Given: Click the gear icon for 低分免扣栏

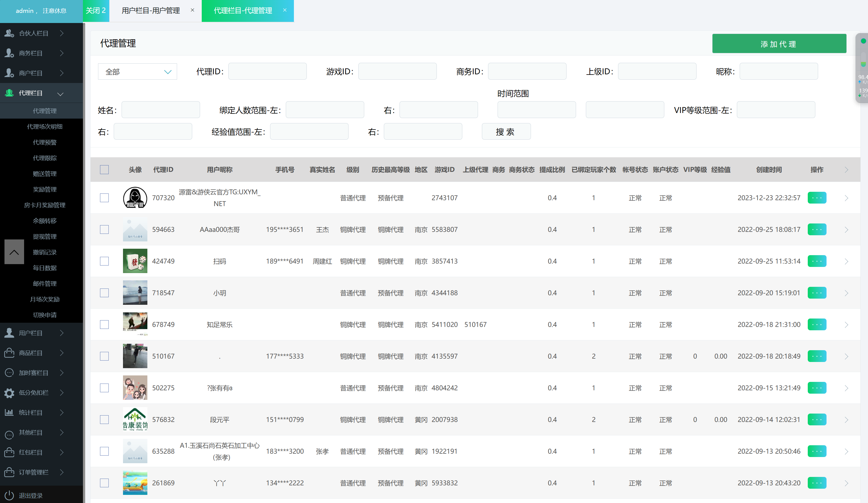Looking at the screenshot, I should (x=9, y=393).
